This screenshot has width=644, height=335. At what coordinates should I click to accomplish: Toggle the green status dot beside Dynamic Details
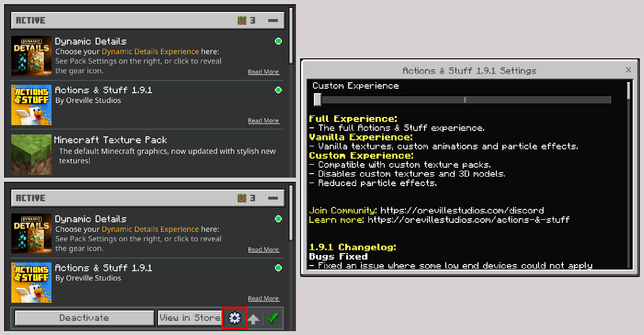point(278,41)
